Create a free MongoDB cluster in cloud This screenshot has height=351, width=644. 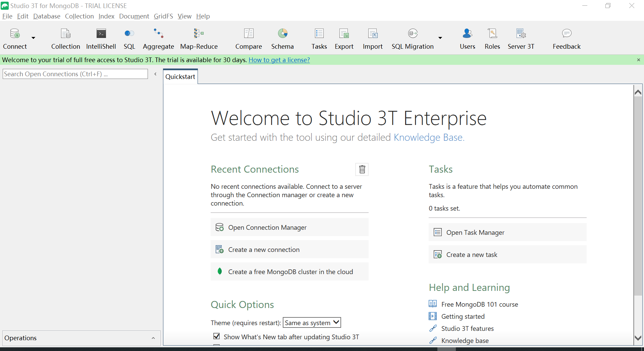[289, 272]
